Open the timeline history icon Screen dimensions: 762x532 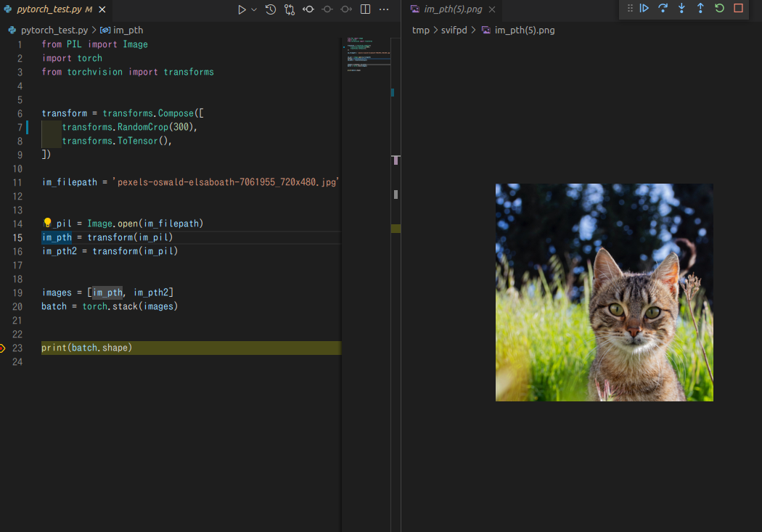271,9
